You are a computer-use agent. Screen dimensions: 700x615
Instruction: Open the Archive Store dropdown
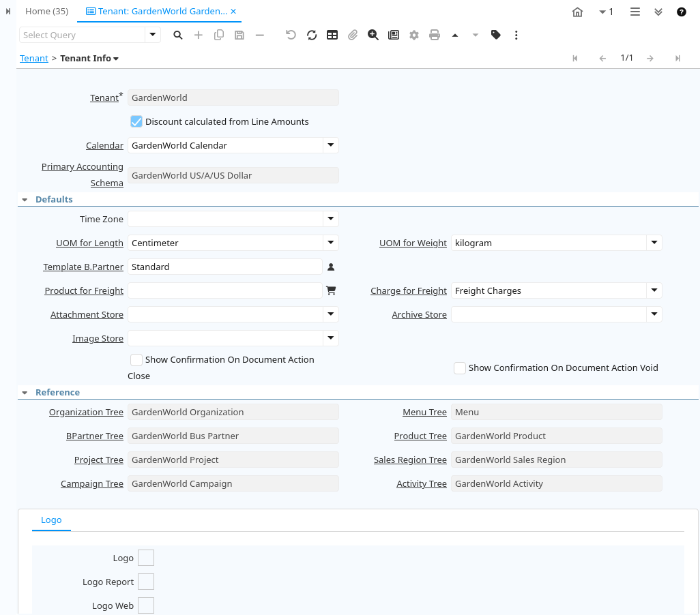point(654,314)
